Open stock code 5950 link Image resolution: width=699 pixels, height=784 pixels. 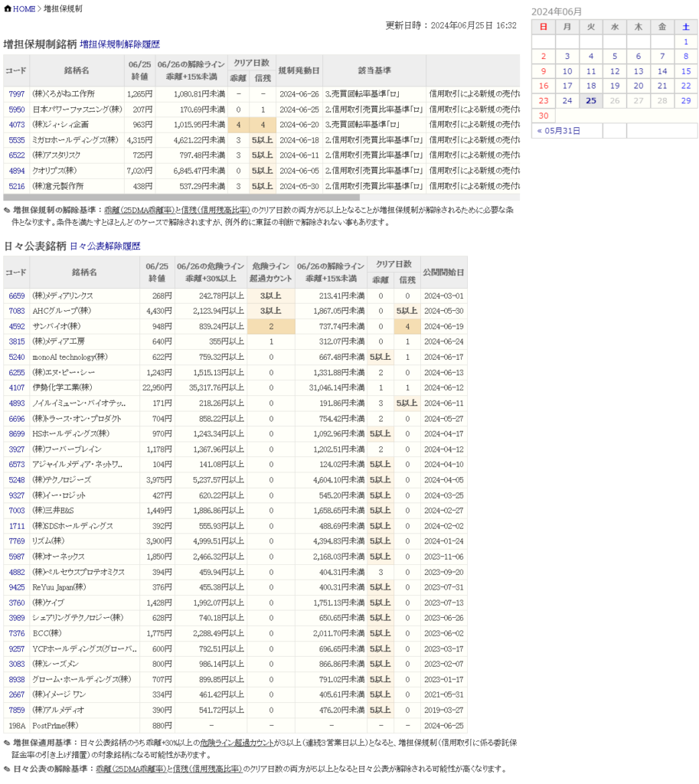coord(17,109)
